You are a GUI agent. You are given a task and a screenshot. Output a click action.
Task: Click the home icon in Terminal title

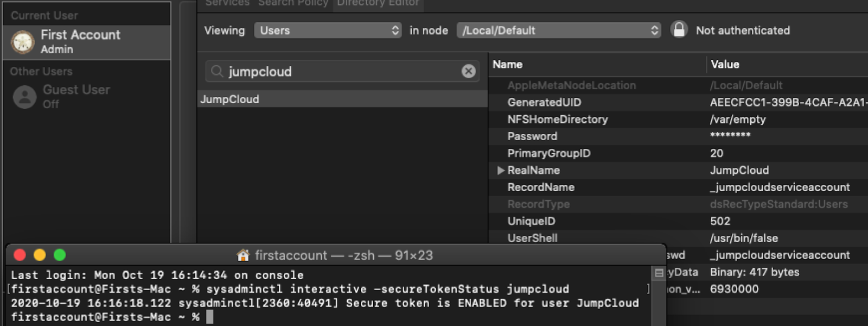[x=243, y=255]
